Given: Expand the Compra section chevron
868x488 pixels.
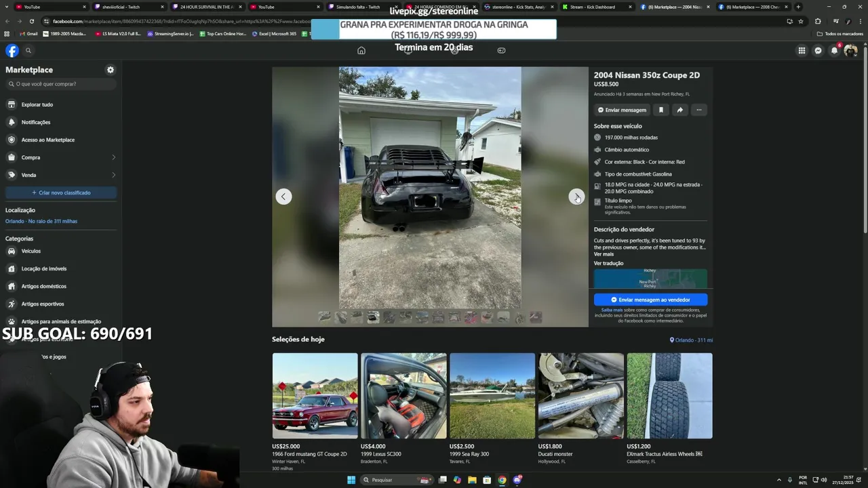Looking at the screenshot, I should (113, 157).
